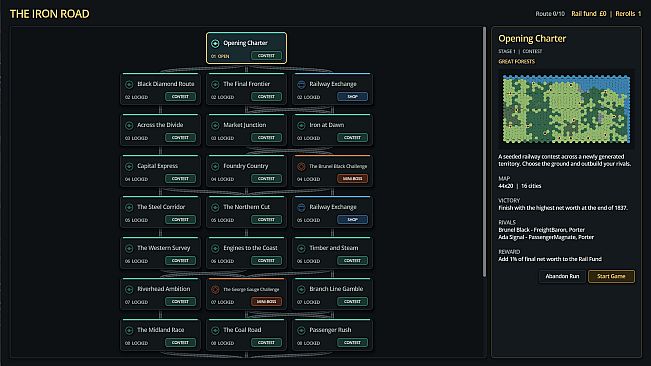Viewport: 651px width, 366px height.
Task: Click '03 LOCKED' status under Iron at Dawn
Action: [x=308, y=138]
